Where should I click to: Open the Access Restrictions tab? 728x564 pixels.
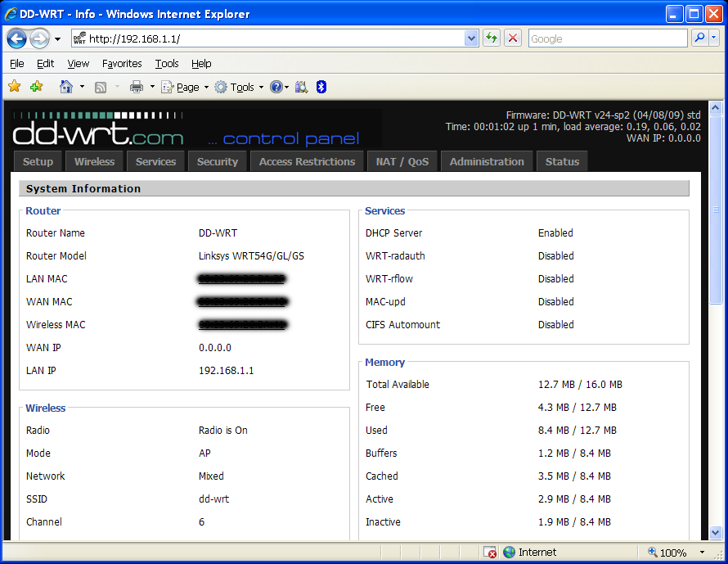point(307,161)
